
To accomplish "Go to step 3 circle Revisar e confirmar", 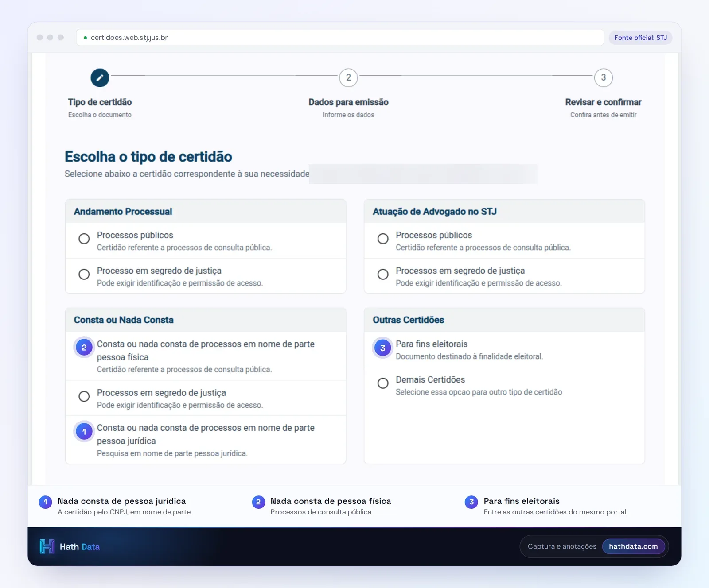I will pos(603,78).
